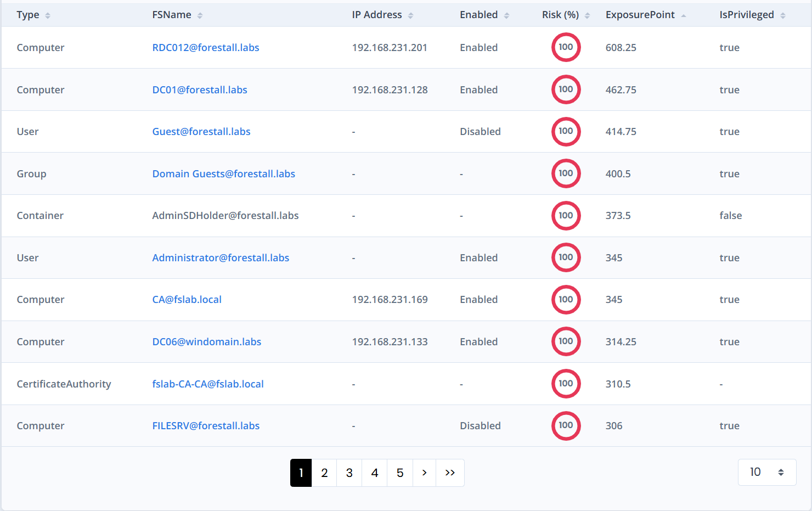Click the FILESRV@forestall.labs link
The height and width of the screenshot is (511, 812).
206,426
